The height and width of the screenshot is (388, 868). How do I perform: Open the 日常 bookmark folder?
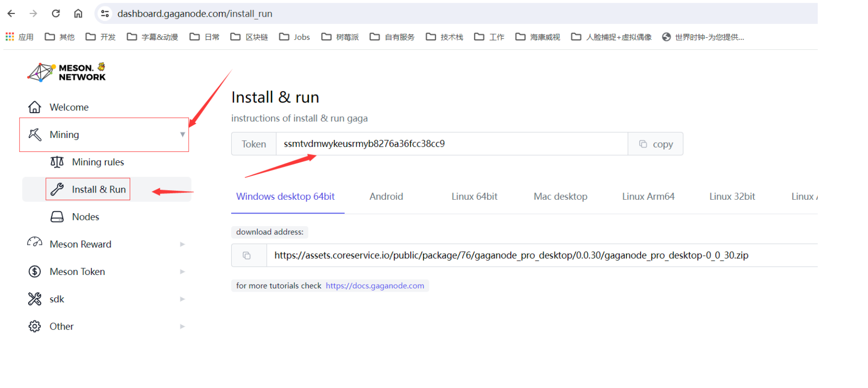(x=204, y=37)
